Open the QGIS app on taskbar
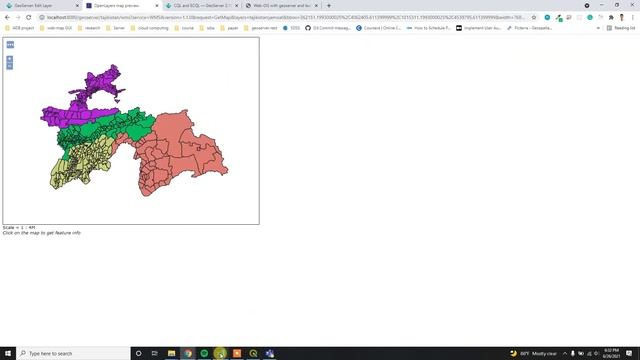Viewport: 640px width, 360px height. pyautogui.click(x=253, y=353)
